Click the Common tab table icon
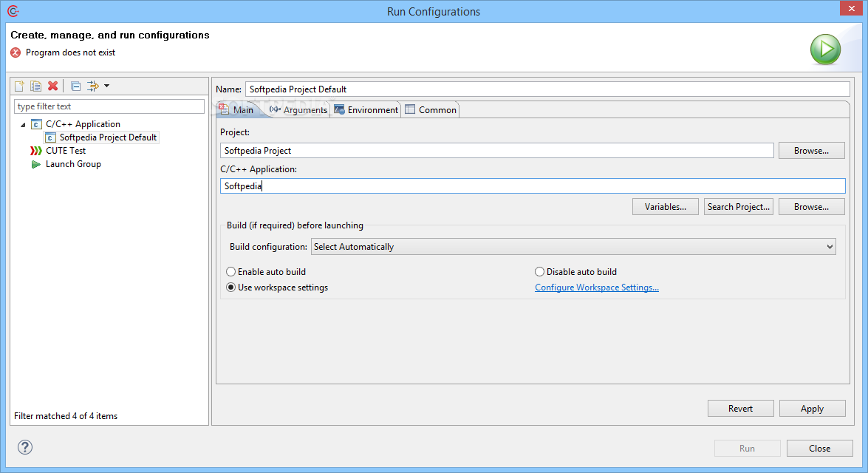This screenshot has height=473, width=868. point(410,109)
